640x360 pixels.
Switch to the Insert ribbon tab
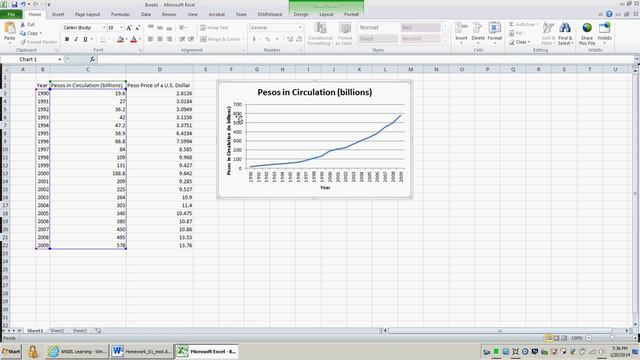click(x=58, y=14)
